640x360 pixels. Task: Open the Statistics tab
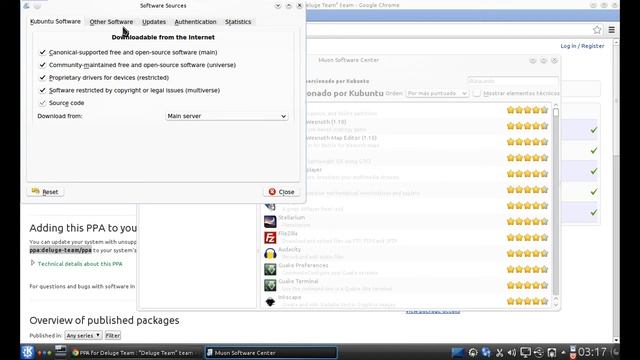pos(238,22)
